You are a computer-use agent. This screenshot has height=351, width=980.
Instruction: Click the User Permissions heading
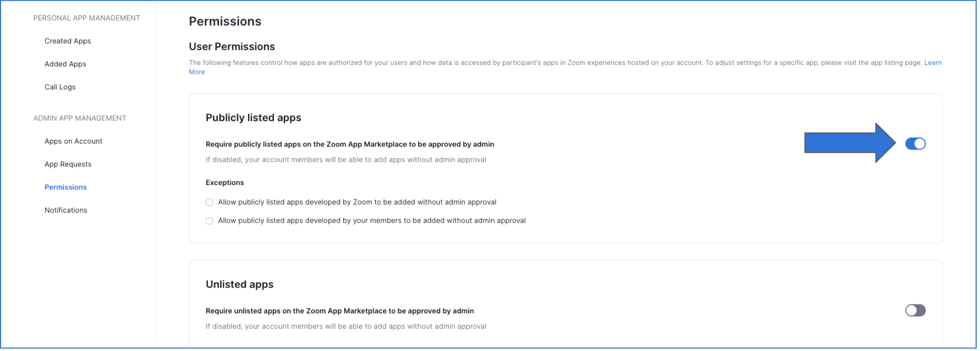pyautogui.click(x=232, y=47)
